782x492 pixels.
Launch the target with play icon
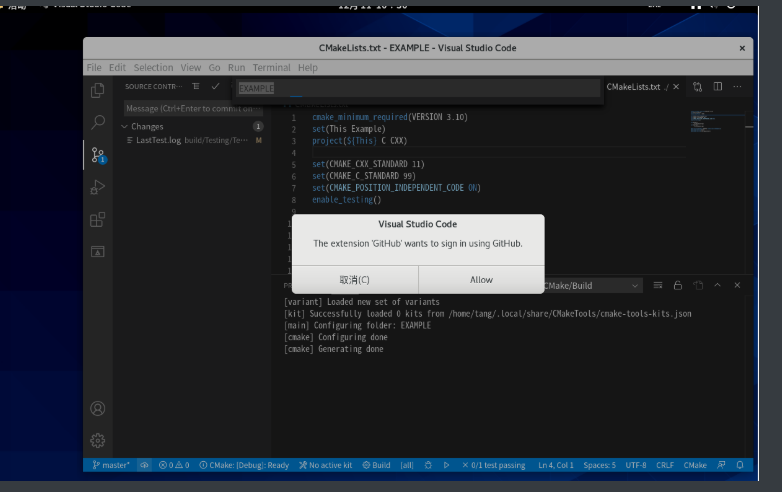pyautogui.click(x=446, y=465)
